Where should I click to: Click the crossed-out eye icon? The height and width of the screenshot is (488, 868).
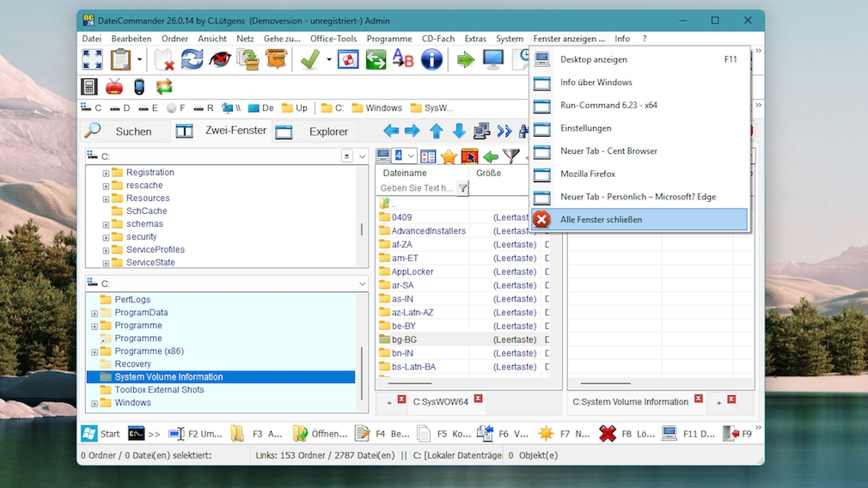[220, 59]
